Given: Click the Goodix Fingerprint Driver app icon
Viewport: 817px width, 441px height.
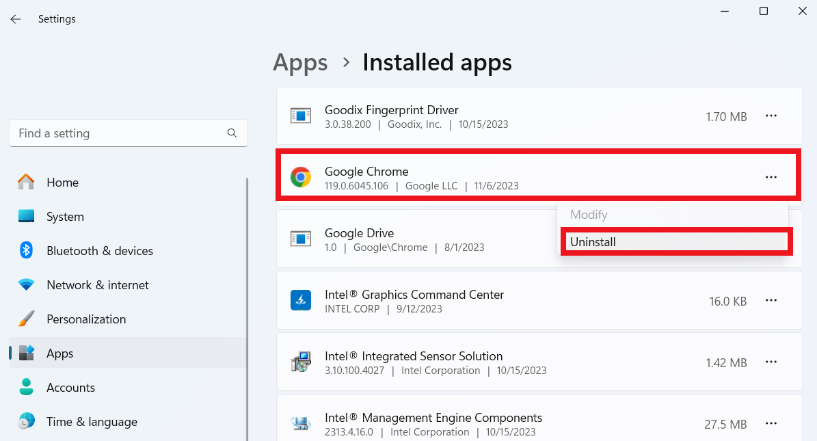Looking at the screenshot, I should point(301,116).
